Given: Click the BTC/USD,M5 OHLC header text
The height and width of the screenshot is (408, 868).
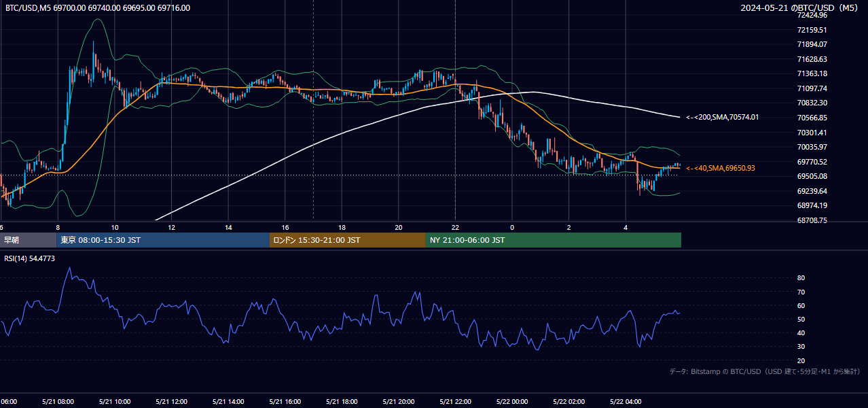Looking at the screenshot, I should pos(98,8).
